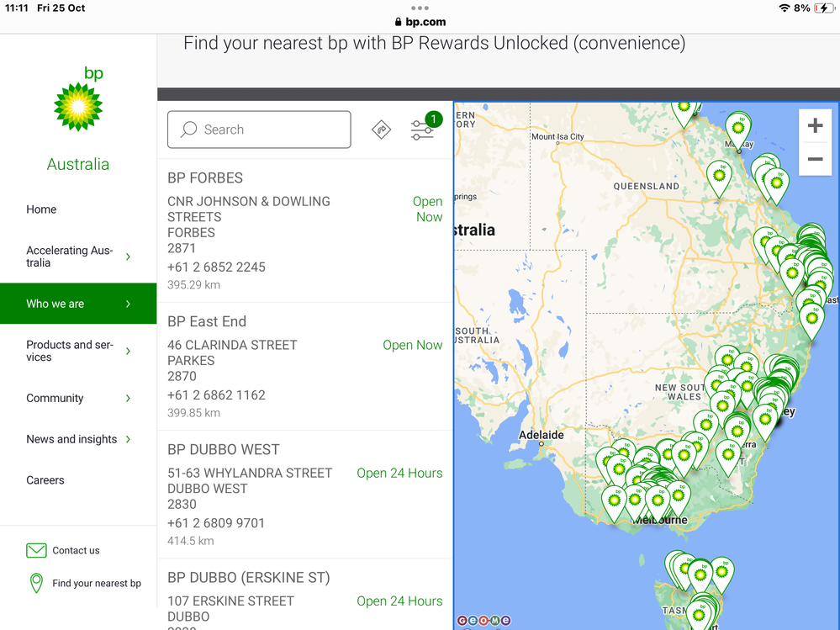The height and width of the screenshot is (630, 840).
Task: Expand the Products and services chevron
Action: [128, 351]
